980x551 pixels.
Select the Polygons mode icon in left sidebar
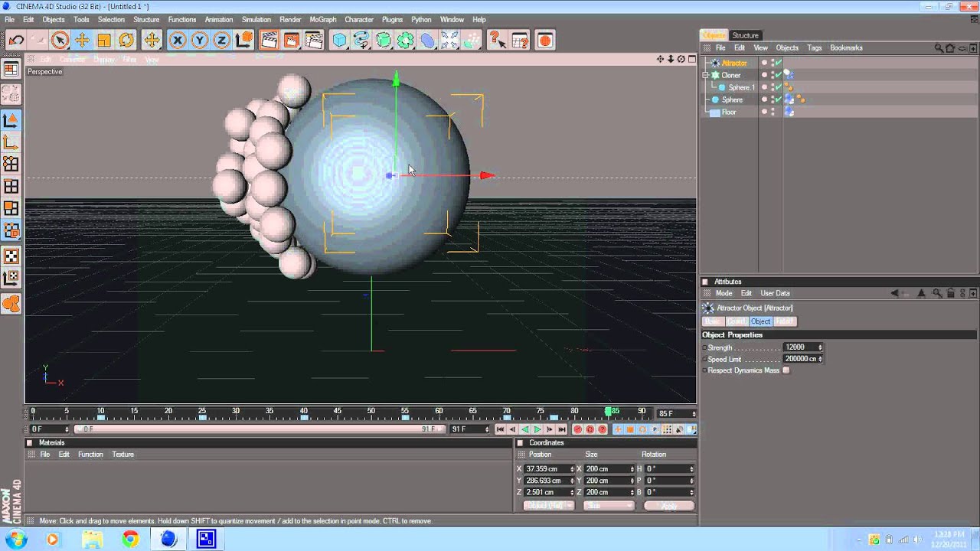coord(11,208)
